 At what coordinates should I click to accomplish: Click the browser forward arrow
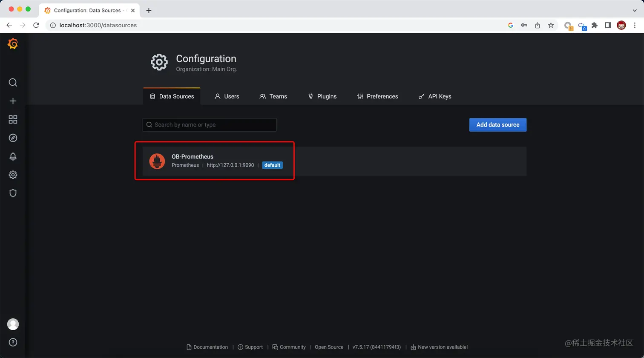point(23,25)
